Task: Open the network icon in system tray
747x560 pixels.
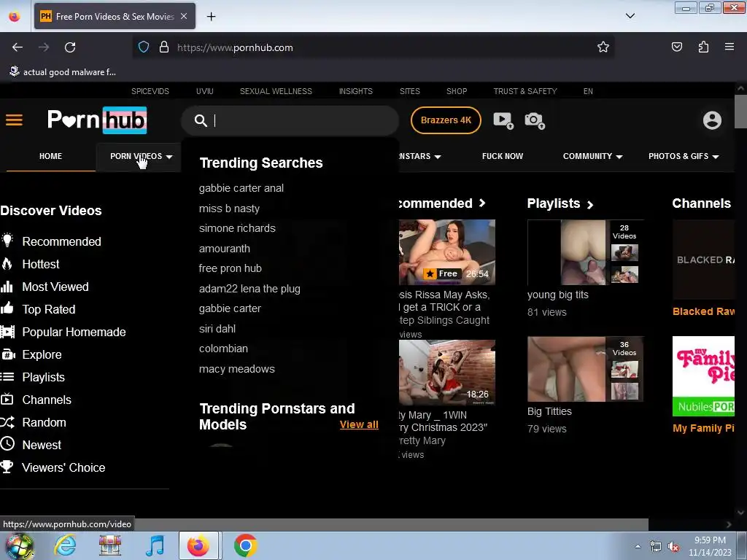Action: click(656, 547)
